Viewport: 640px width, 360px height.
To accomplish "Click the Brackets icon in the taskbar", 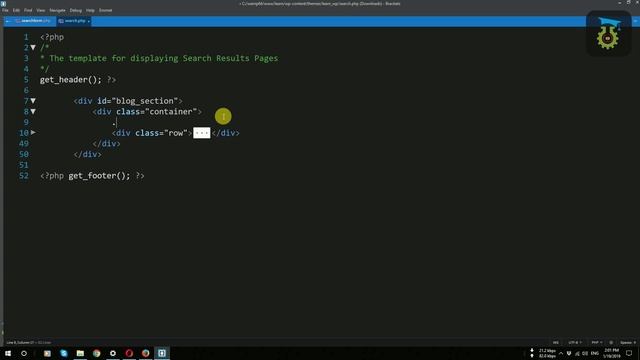I will pos(162,353).
